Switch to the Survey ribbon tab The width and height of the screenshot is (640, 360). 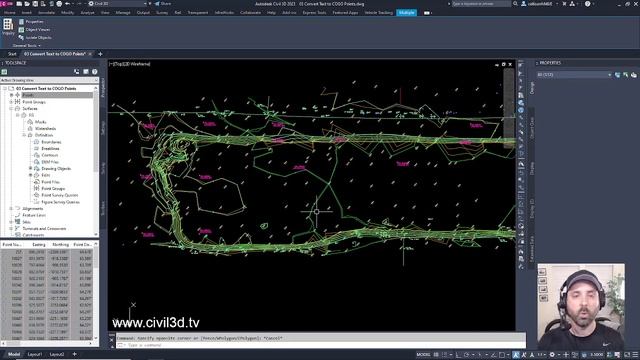tap(162, 13)
